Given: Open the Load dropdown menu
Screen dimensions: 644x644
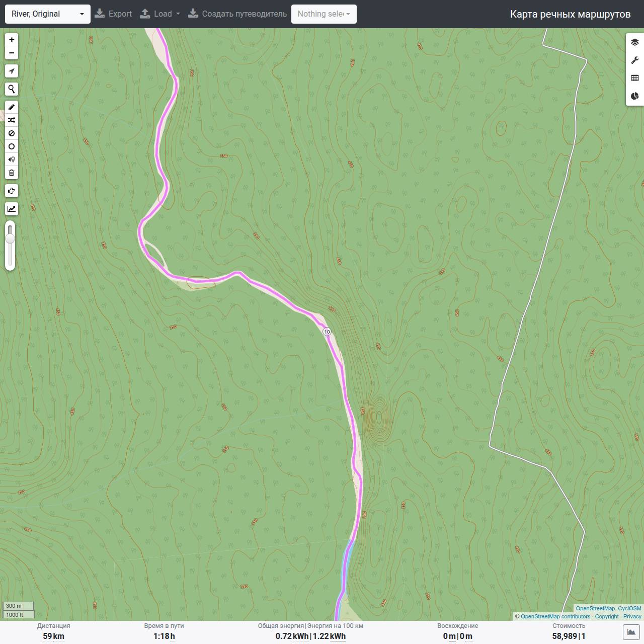Looking at the screenshot, I should click(x=160, y=14).
